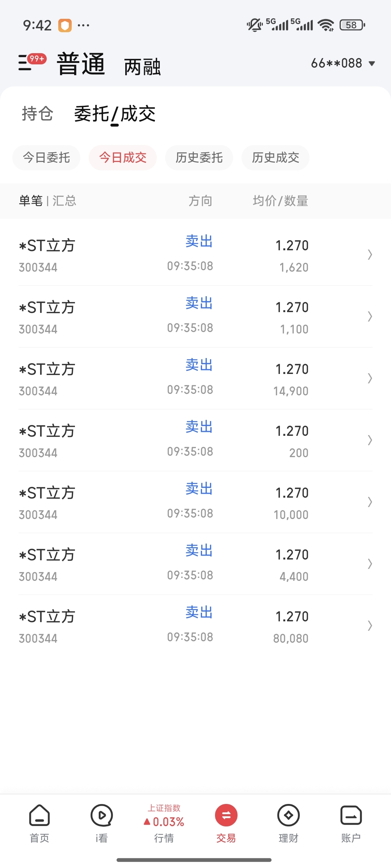Tap the home gesture bar at bottom
This screenshot has height=868, width=391.
point(194,860)
